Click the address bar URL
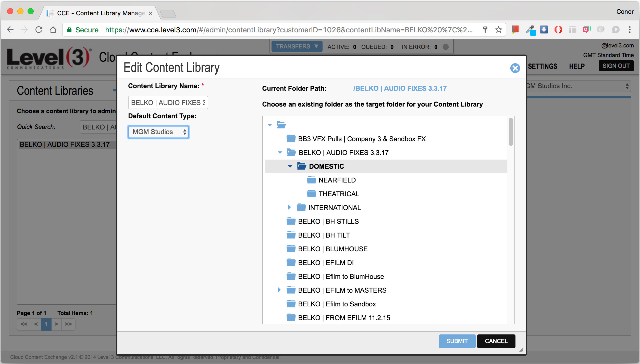The image size is (640, 364). click(288, 30)
